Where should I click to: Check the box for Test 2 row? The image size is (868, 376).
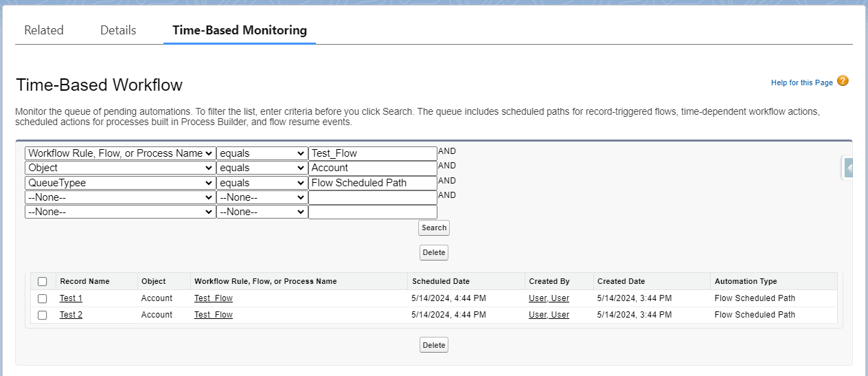click(x=43, y=315)
